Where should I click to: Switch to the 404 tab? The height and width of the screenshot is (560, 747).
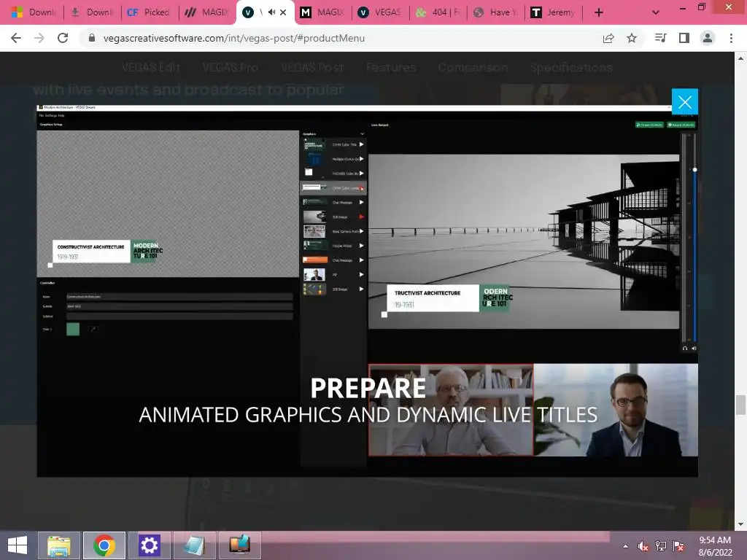[438, 12]
